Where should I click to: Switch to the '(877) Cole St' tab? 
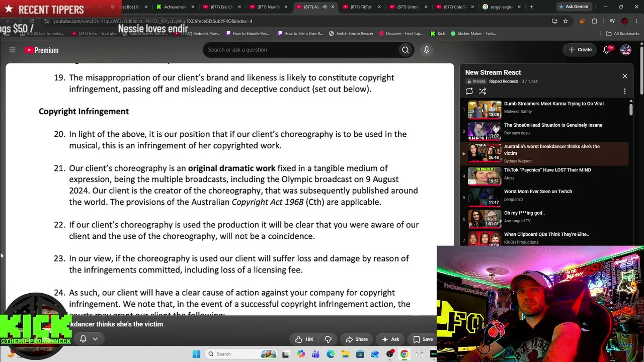[454, 7]
